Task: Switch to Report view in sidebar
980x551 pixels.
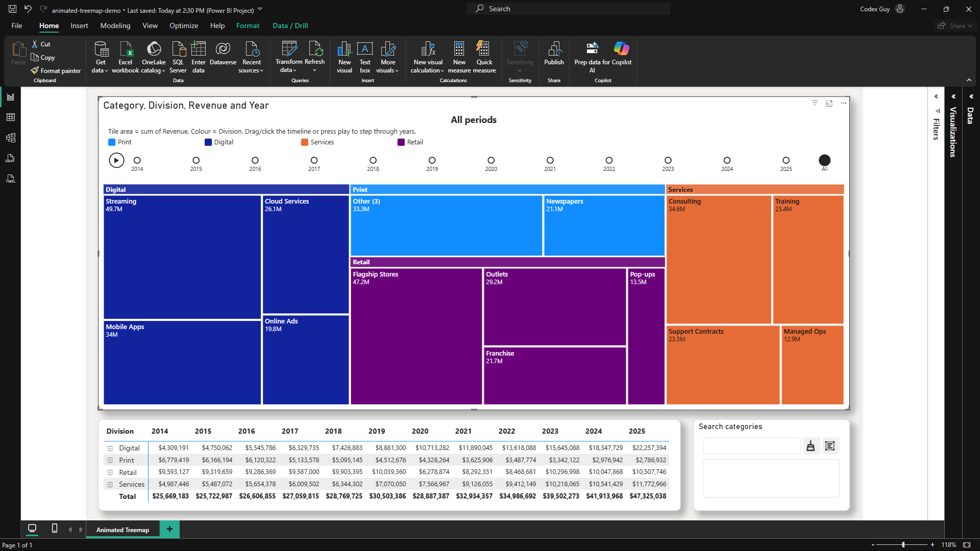Action: (x=11, y=97)
